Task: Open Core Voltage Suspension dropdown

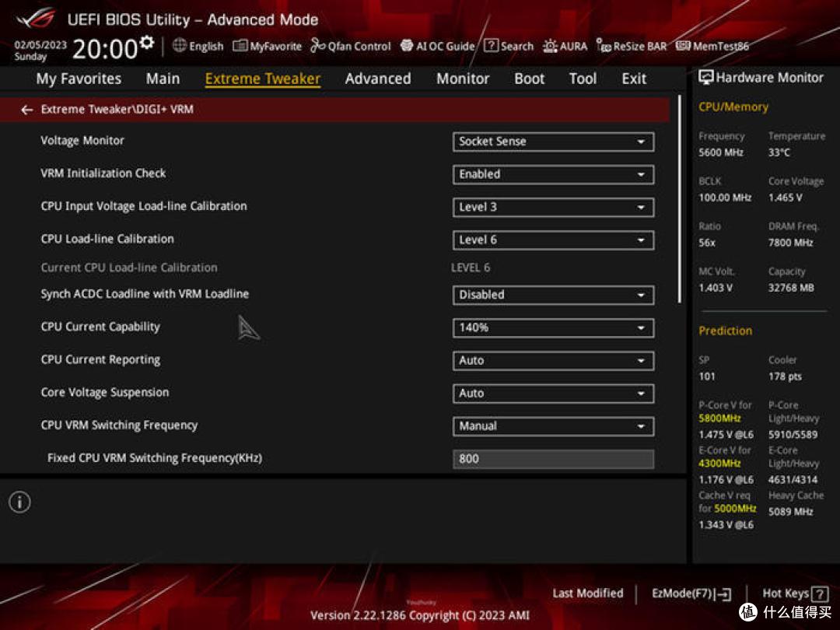Action: tap(553, 394)
